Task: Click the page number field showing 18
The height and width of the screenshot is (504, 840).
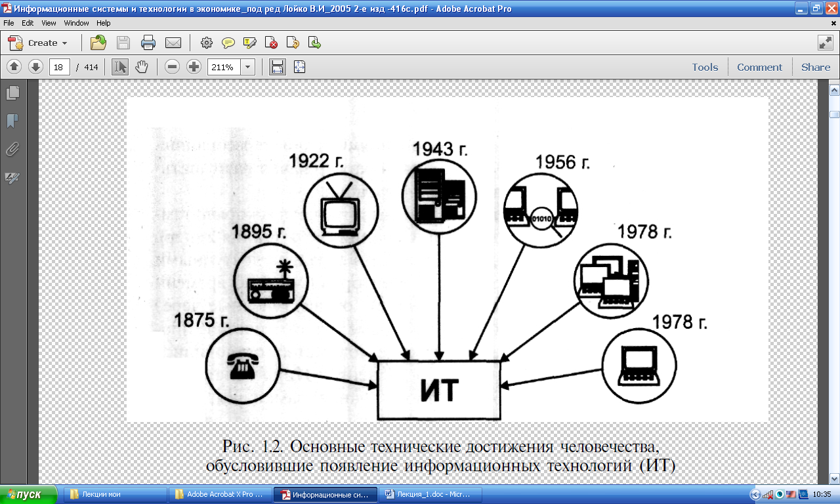Action: tap(60, 67)
